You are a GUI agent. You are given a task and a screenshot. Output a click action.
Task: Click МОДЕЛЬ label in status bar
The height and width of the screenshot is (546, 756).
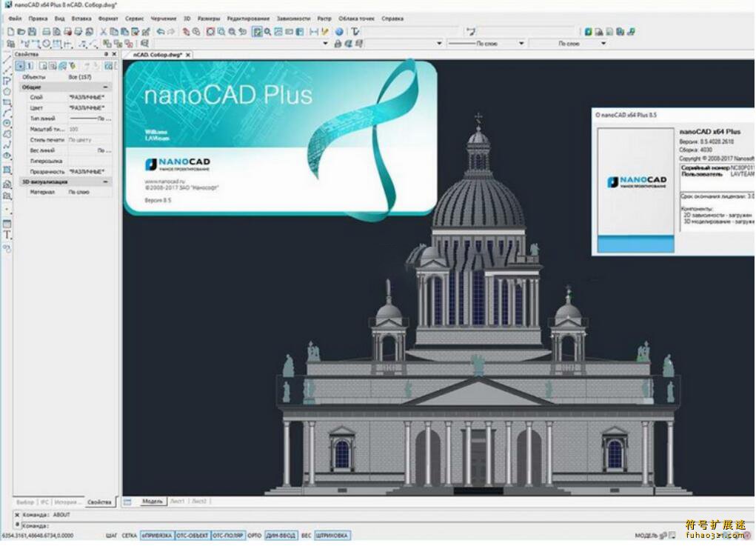tap(646, 536)
